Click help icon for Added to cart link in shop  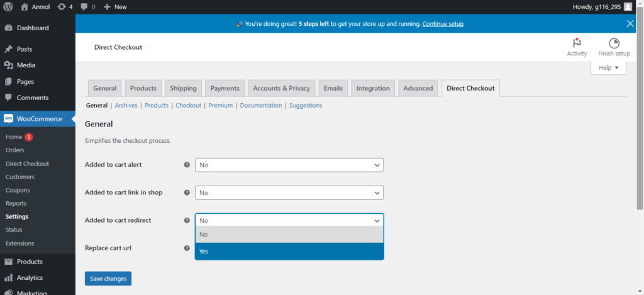coord(187,192)
